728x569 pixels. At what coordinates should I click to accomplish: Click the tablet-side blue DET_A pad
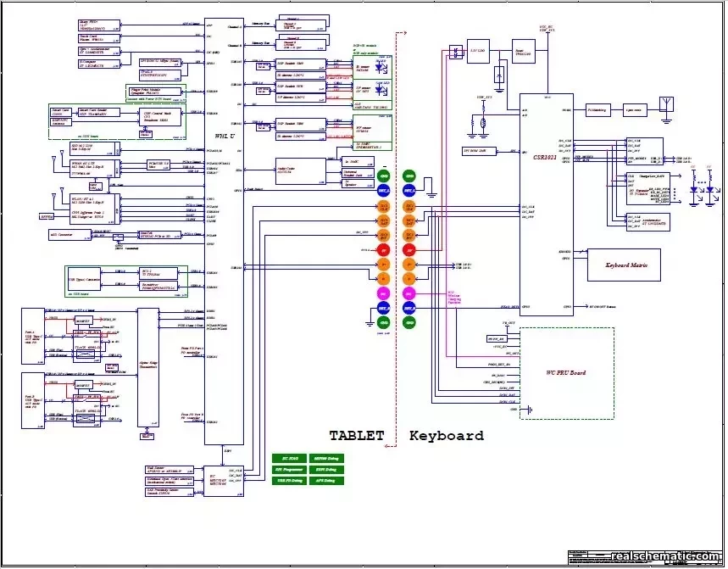click(x=384, y=191)
